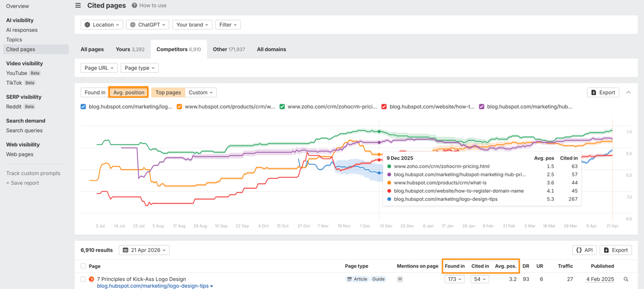Check the select-all checkbox in Page header

tap(83, 266)
